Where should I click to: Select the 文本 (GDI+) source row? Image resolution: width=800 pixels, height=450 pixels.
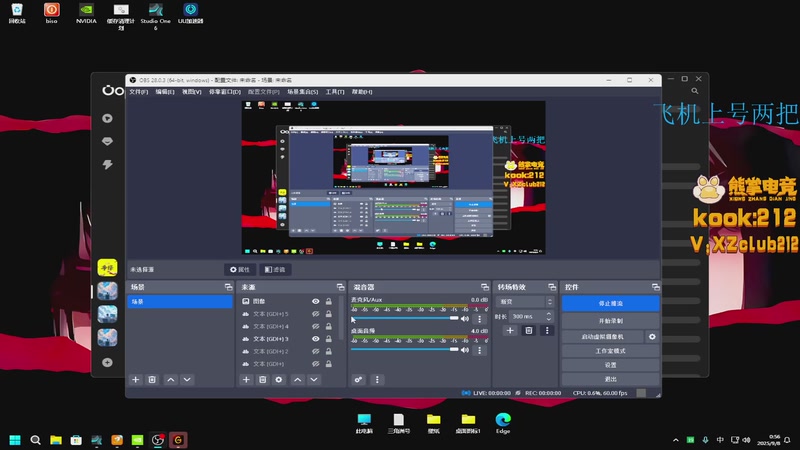pyautogui.click(x=287, y=364)
